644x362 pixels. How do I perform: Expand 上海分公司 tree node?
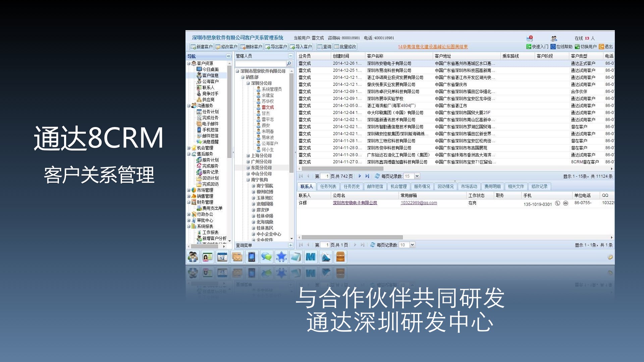(x=248, y=156)
